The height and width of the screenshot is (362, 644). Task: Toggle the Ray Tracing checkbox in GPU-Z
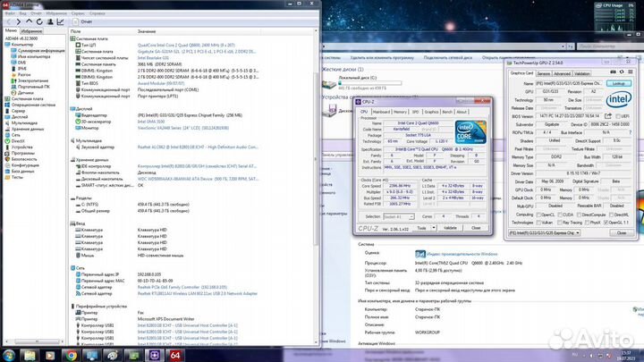click(x=559, y=223)
